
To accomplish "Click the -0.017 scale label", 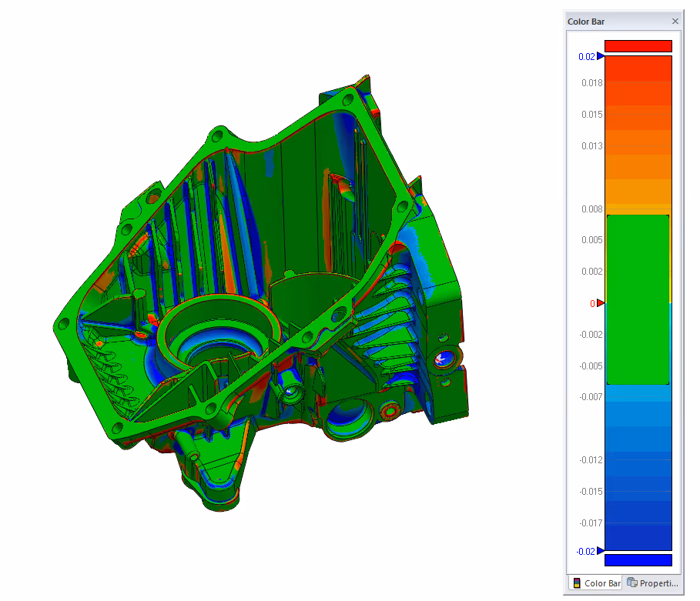I will click(591, 523).
